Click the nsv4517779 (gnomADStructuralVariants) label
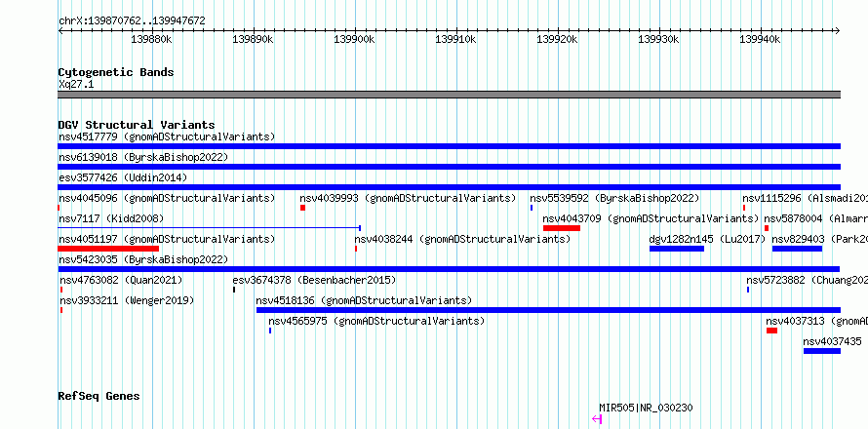Image resolution: width=868 pixels, height=429 pixels. (167, 136)
